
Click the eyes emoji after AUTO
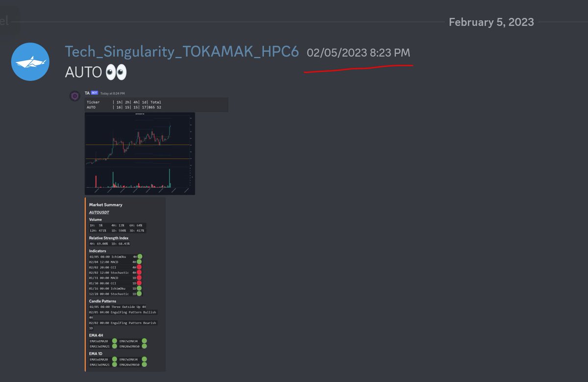(x=116, y=72)
